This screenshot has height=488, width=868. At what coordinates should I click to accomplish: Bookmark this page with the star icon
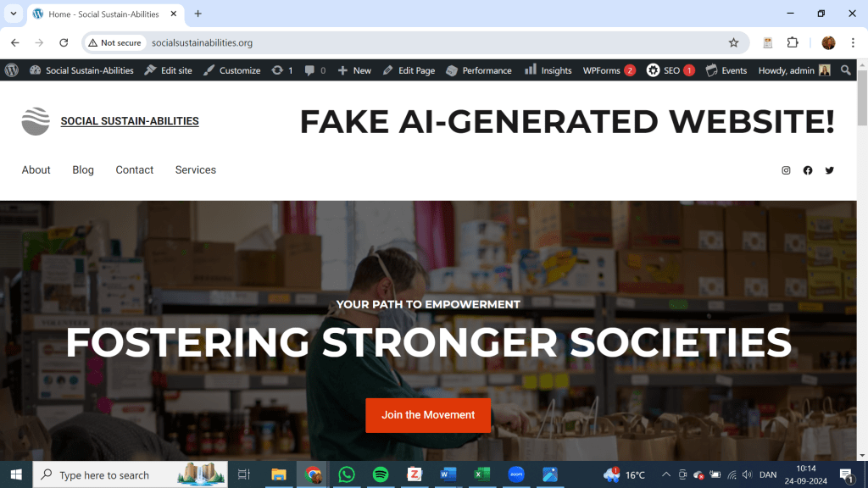[x=733, y=42]
